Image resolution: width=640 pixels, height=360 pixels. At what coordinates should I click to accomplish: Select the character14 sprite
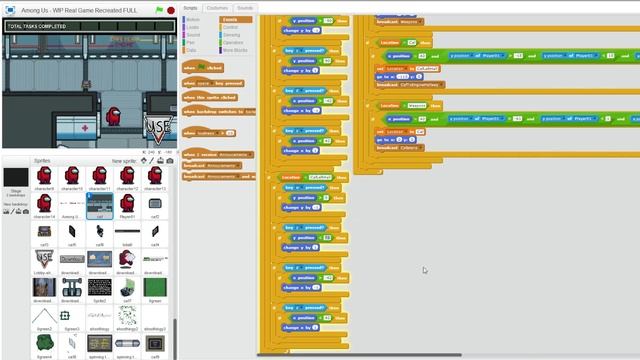[44, 206]
